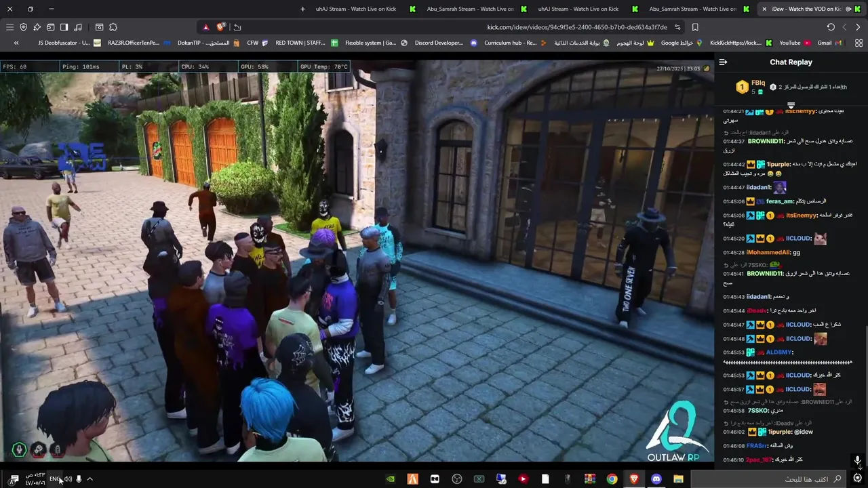Click username BROWNIID11 at 01:44:37
The height and width of the screenshot is (488, 868).
766,142
